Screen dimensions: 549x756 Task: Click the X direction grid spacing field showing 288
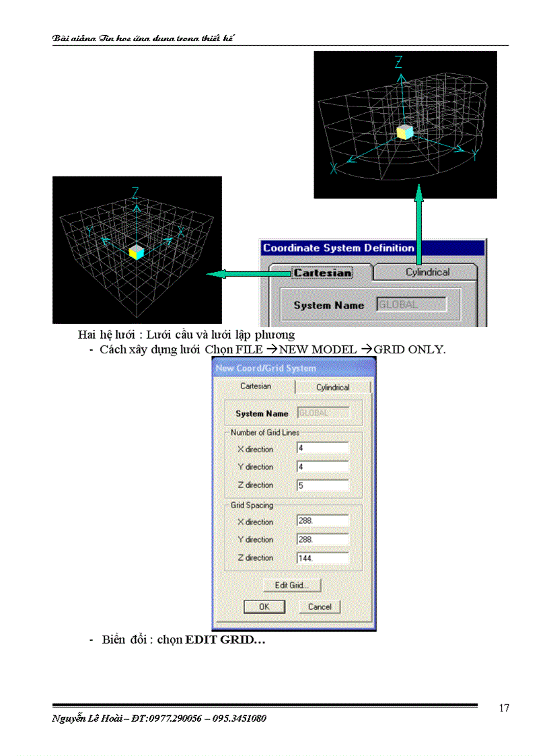(x=323, y=522)
